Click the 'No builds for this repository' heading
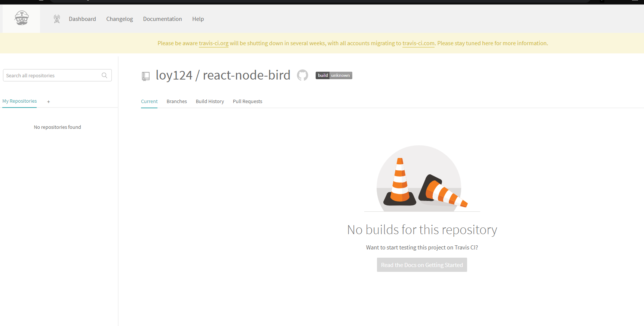This screenshot has height=326, width=644. (422, 230)
